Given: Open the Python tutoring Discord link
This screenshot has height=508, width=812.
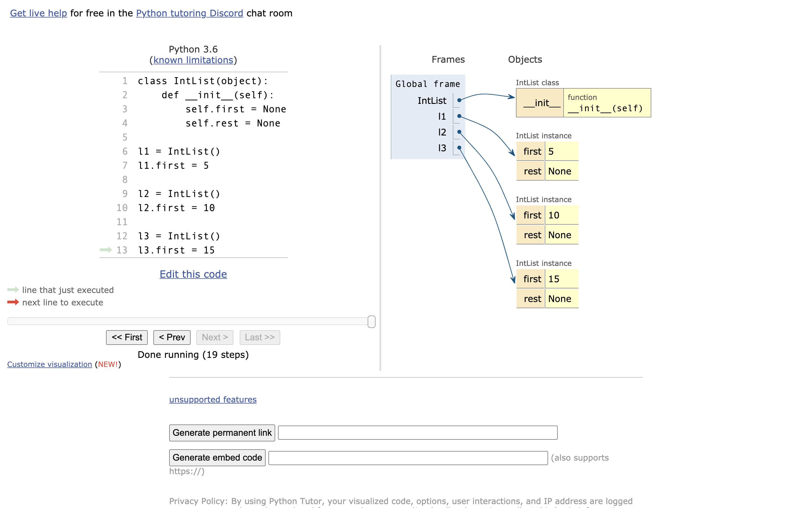Looking at the screenshot, I should coord(189,13).
